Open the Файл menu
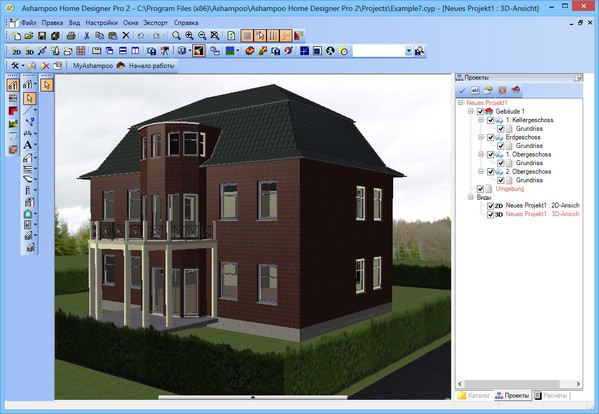The height and width of the screenshot is (414, 599). [29, 23]
